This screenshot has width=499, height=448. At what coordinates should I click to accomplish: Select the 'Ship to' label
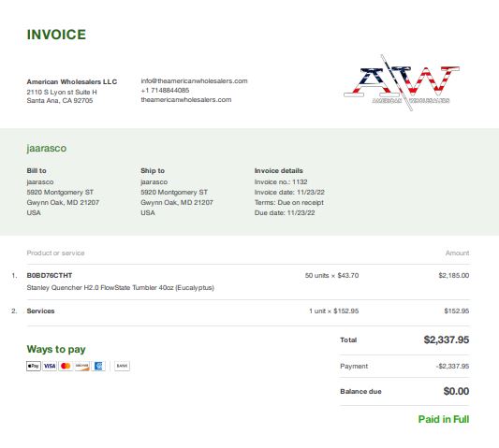tap(153, 171)
